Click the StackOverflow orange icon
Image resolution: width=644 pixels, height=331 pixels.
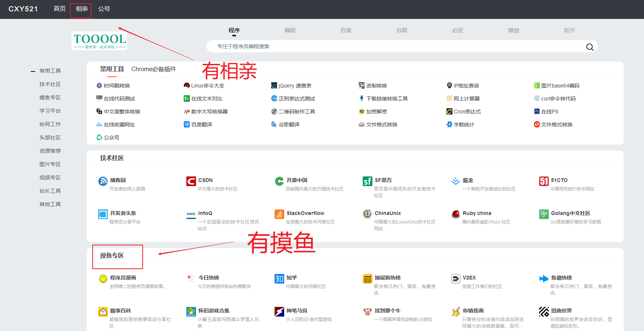[279, 214]
